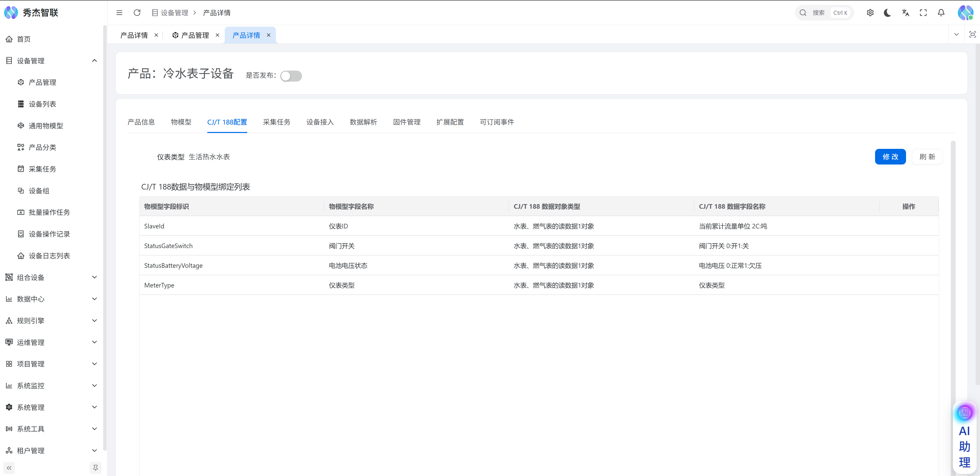Enter fullscreen using the header fullscreen icon
Screen dimensions: 980x476
pyautogui.click(x=923, y=13)
